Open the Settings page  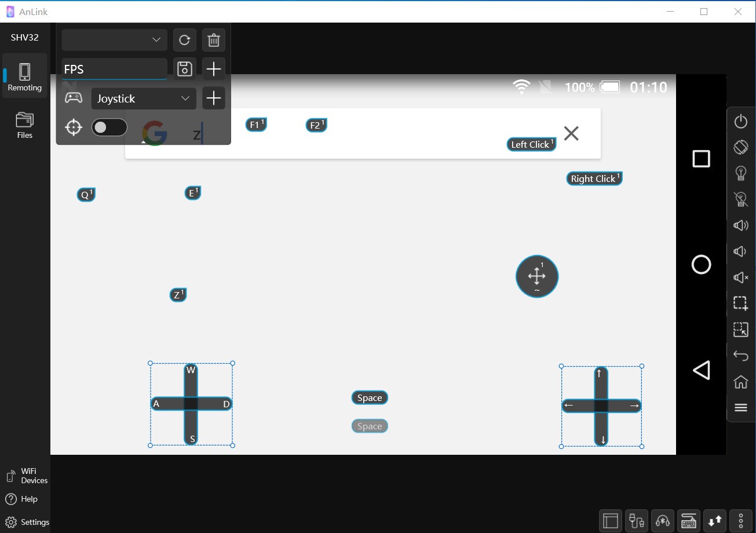(27, 522)
